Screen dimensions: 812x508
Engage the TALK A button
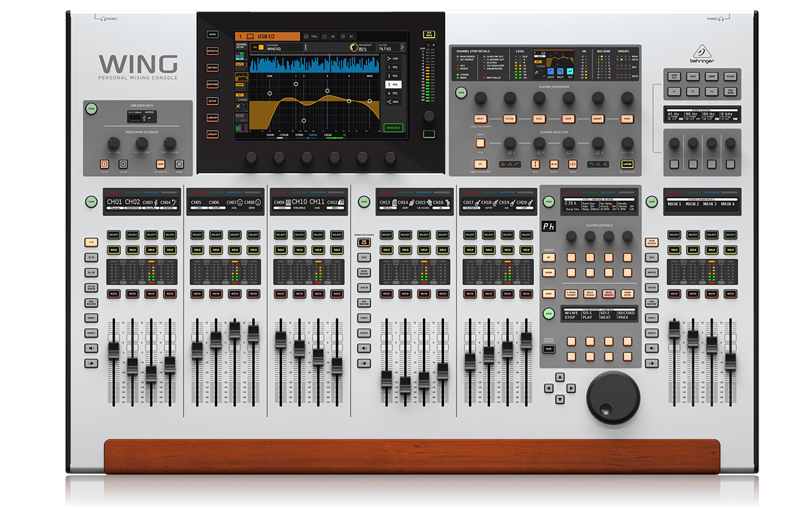pos(104,163)
